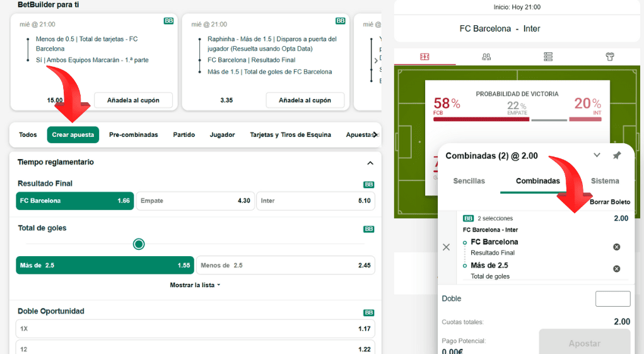
Task: Click BB badge on Raphinha BetBuilder card
Action: (340, 21)
